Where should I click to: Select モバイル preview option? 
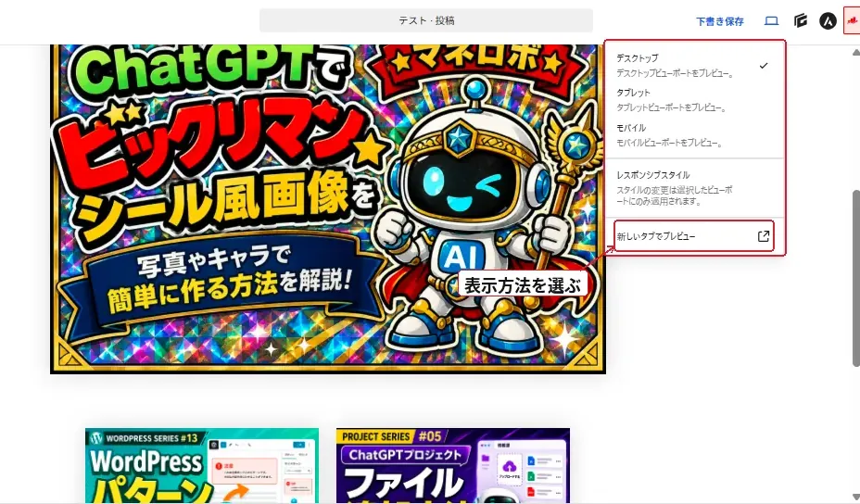click(x=694, y=135)
